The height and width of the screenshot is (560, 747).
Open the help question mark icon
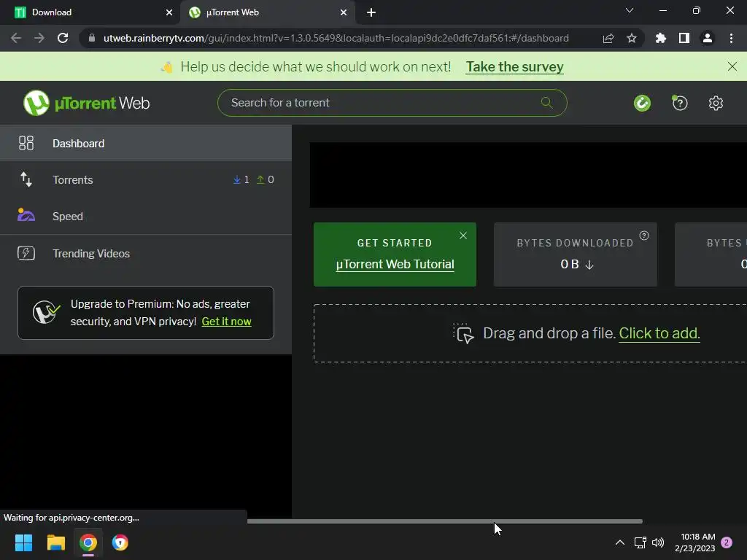coord(680,103)
